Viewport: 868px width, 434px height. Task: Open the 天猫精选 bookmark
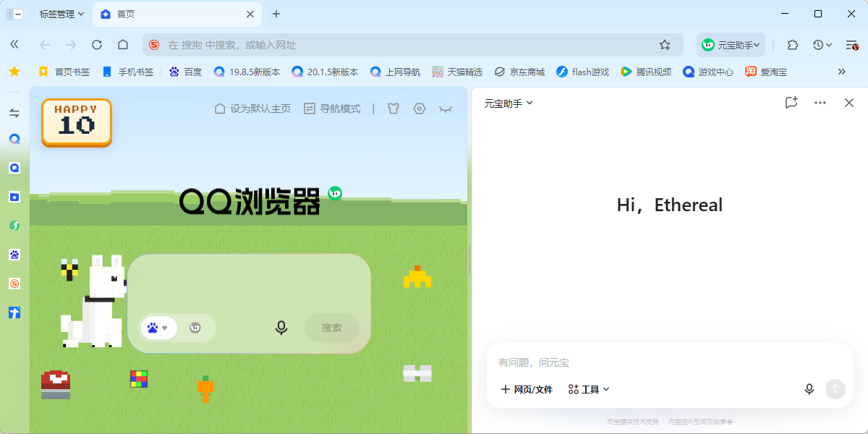pyautogui.click(x=457, y=72)
